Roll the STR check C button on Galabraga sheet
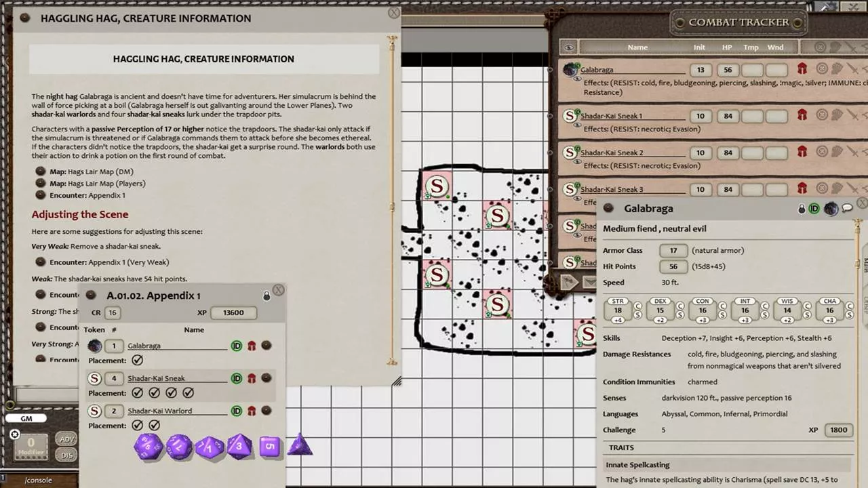This screenshot has height=488, width=868. pyautogui.click(x=637, y=306)
